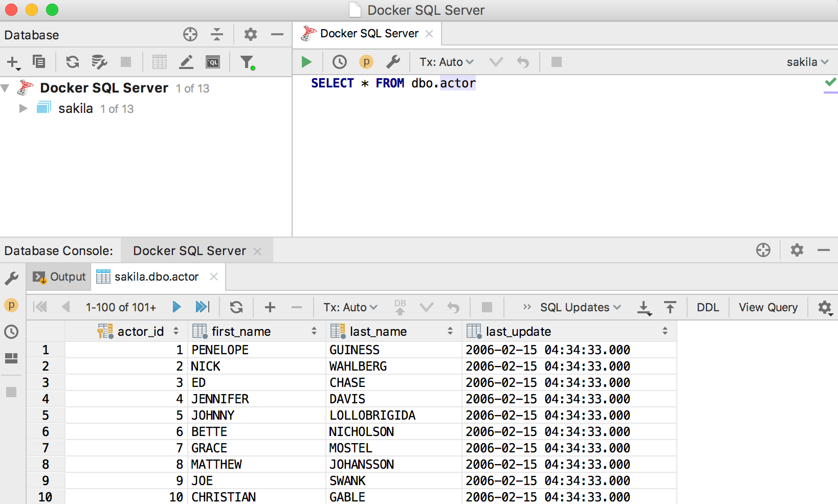838x504 pixels.
Task: Switch to the Output tab
Action: pyautogui.click(x=59, y=277)
